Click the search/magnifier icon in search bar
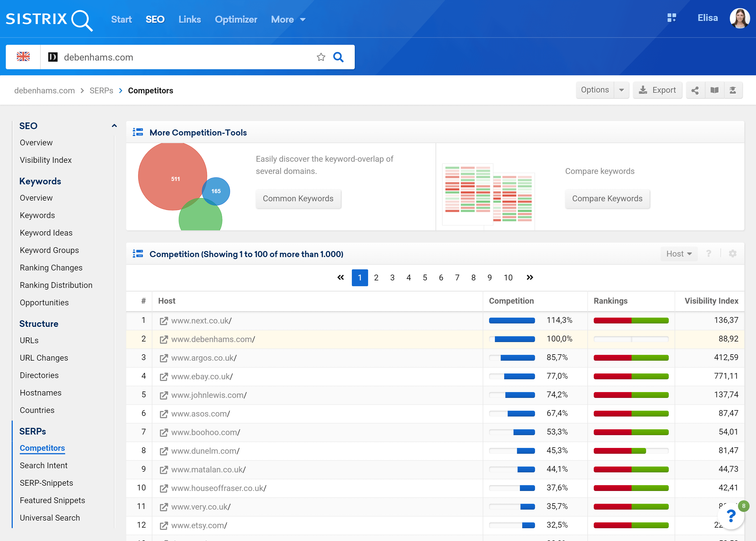 [339, 57]
